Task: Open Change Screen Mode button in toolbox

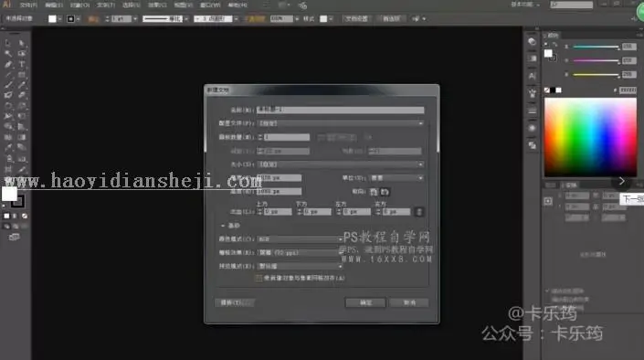Action: 14,237
